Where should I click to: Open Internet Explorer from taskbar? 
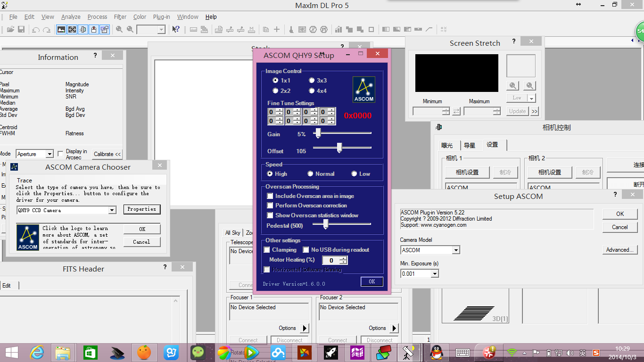37,352
